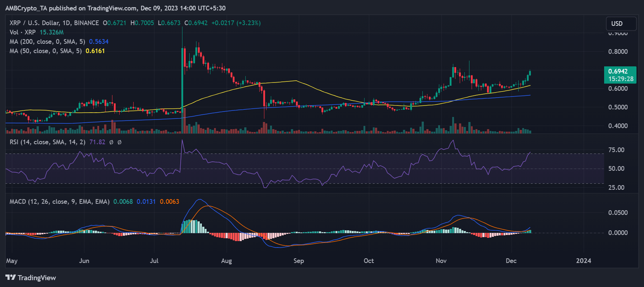Click the Aug label on time axis
The height and width of the screenshot is (287, 644).
pyautogui.click(x=226, y=261)
